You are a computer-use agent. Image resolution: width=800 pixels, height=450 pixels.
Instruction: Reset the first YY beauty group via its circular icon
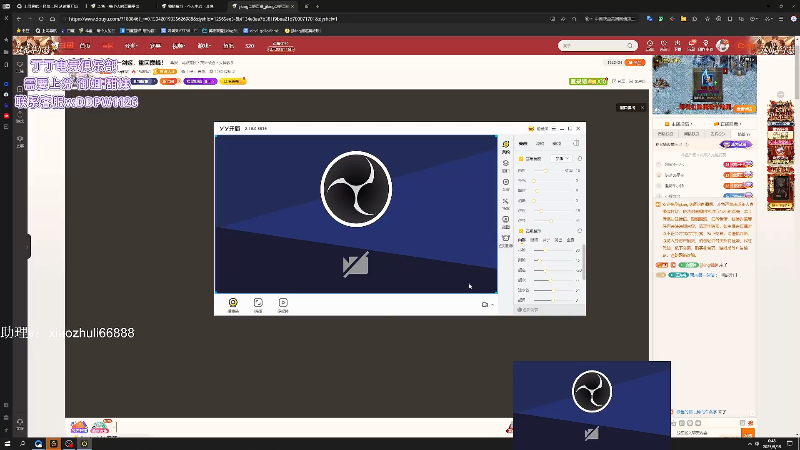(x=580, y=159)
